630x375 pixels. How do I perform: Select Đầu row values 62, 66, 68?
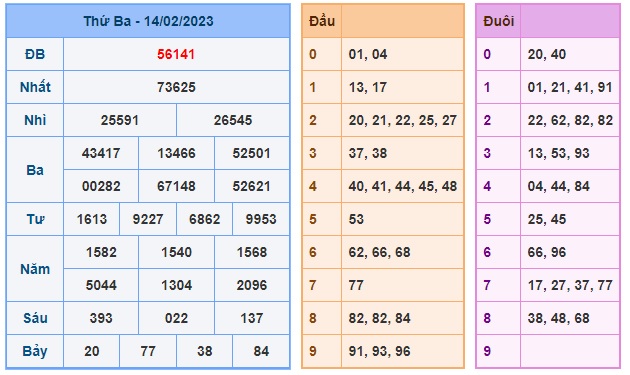(x=379, y=252)
